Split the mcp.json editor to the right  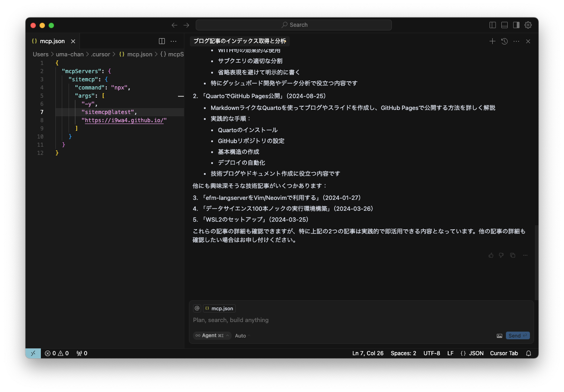(x=162, y=41)
